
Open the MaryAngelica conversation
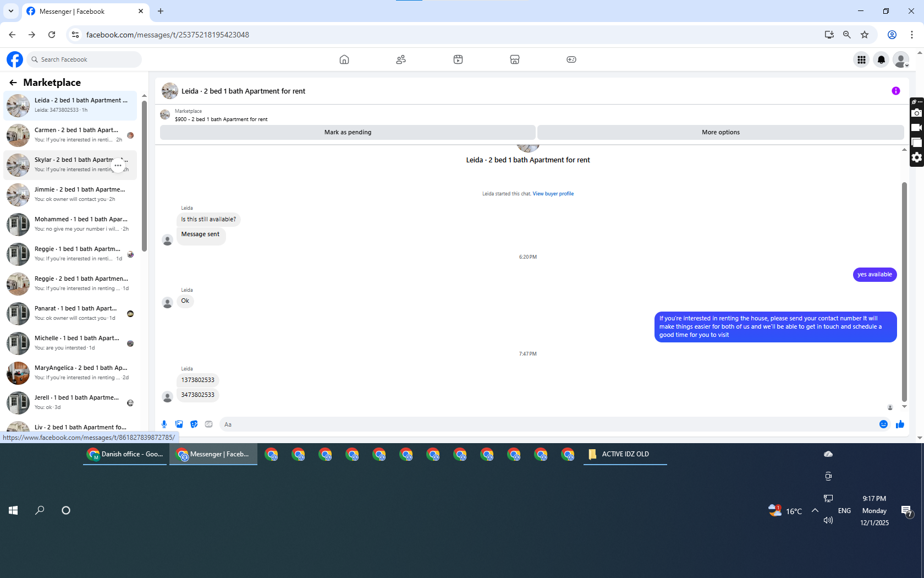pos(70,373)
